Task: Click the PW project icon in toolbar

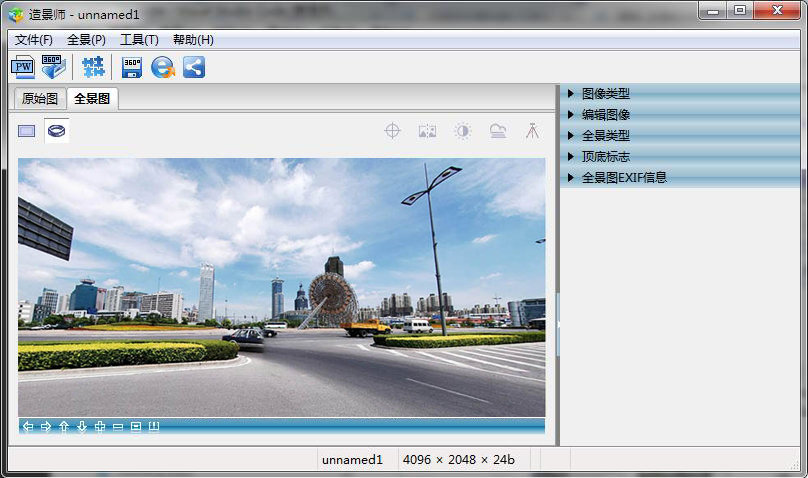Action: 22,67
